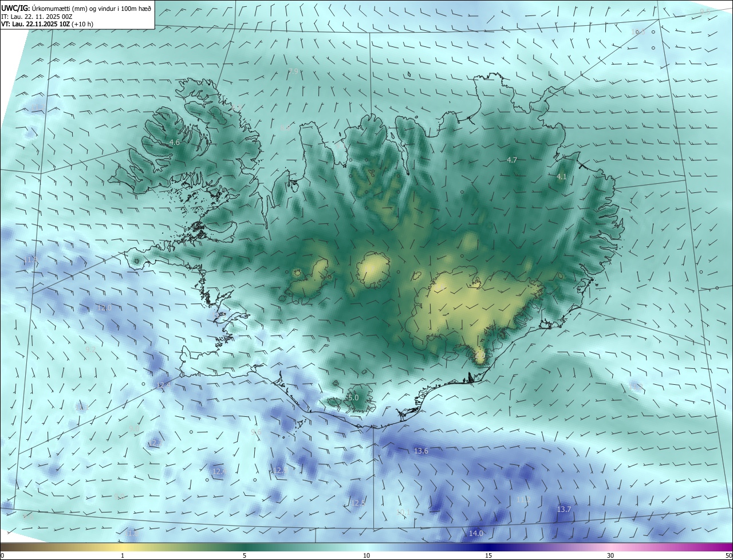This screenshot has height=560, width=733.
Task: Click the 12.0 value in the southwest sea
Action: (x=104, y=307)
